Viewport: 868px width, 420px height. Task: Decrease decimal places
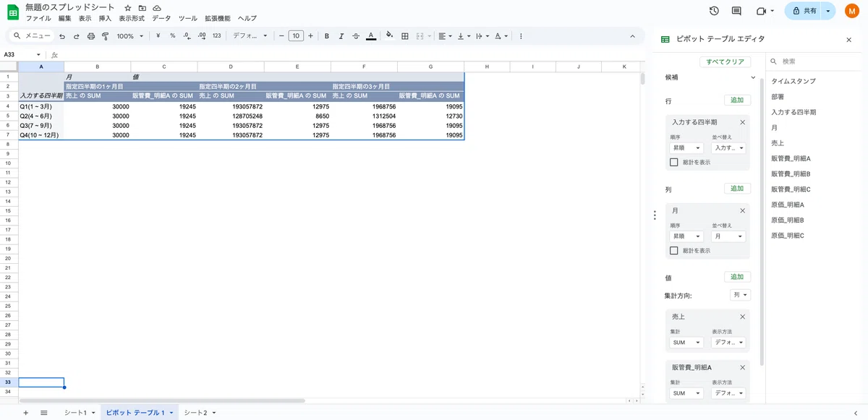[x=187, y=35]
